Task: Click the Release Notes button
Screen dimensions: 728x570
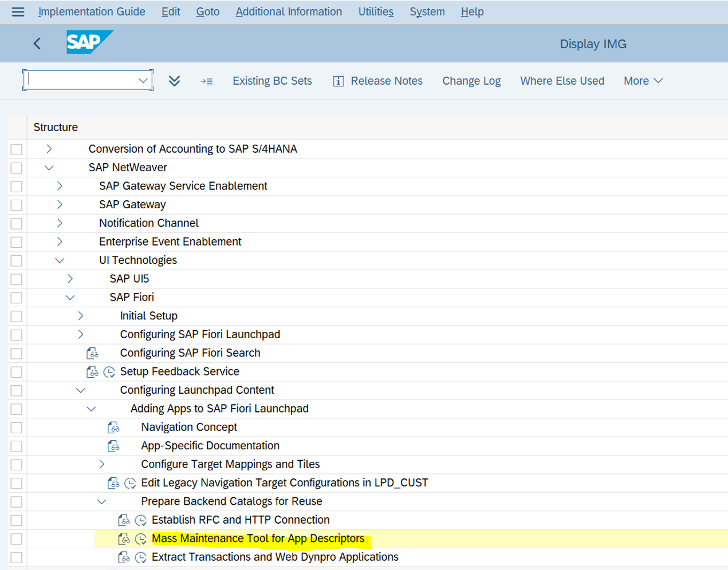Action: coord(378,81)
